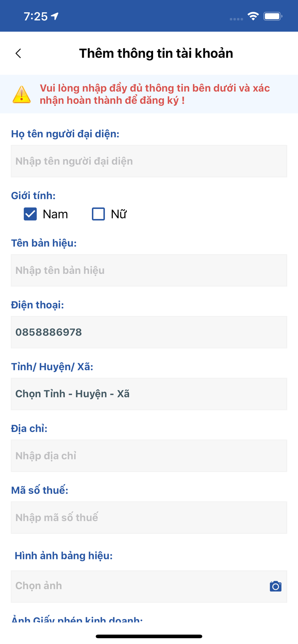Open the Chọn ảnh image picker field
This screenshot has width=298, height=644.
pyautogui.click(x=149, y=586)
